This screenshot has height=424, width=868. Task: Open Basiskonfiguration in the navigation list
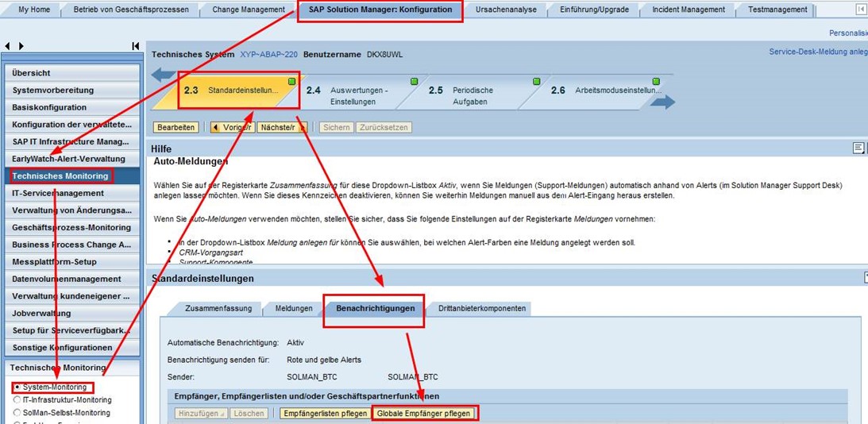pyautogui.click(x=72, y=107)
